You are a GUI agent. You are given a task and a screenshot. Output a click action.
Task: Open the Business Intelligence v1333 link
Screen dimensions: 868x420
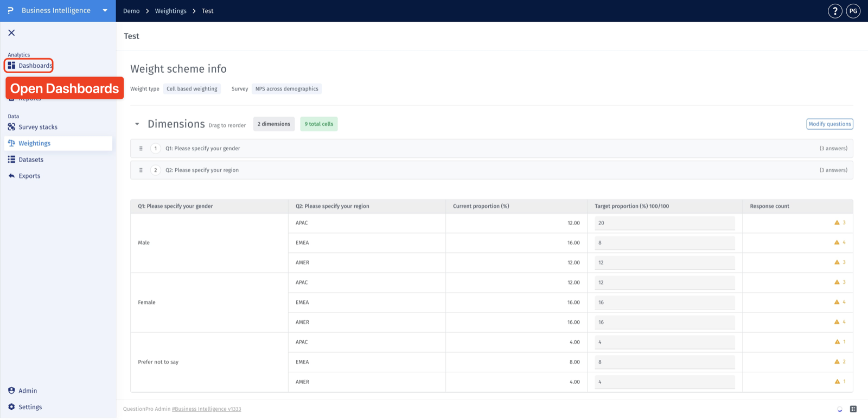click(207, 409)
